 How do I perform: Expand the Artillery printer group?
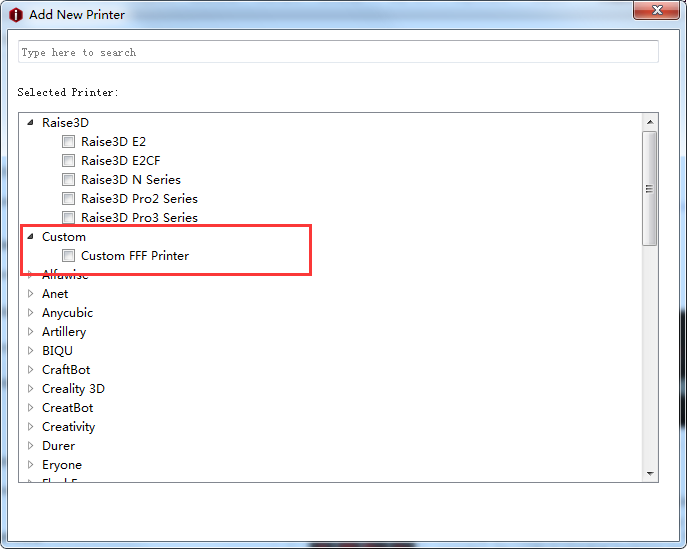click(x=30, y=332)
